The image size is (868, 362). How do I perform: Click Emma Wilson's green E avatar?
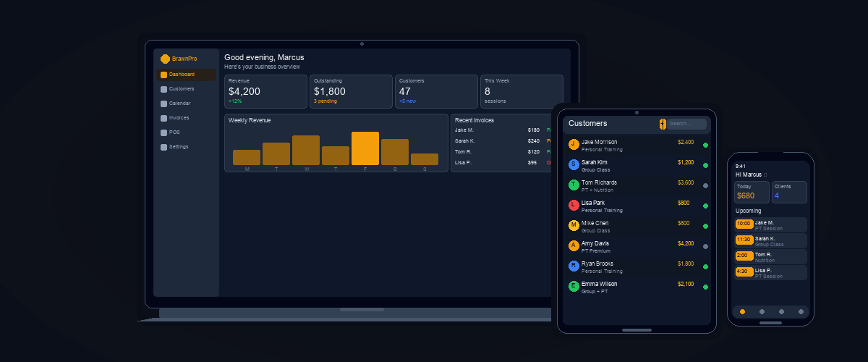(574, 286)
